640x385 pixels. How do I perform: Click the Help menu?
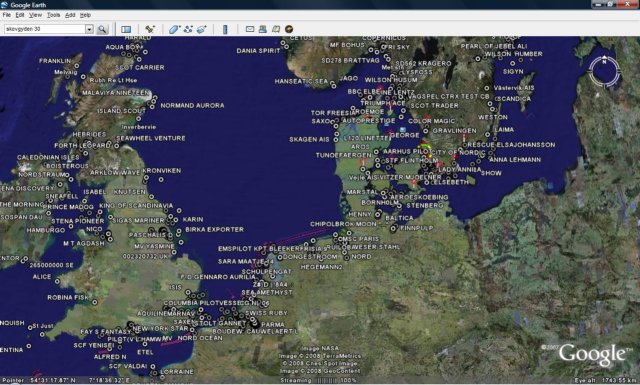(x=85, y=15)
